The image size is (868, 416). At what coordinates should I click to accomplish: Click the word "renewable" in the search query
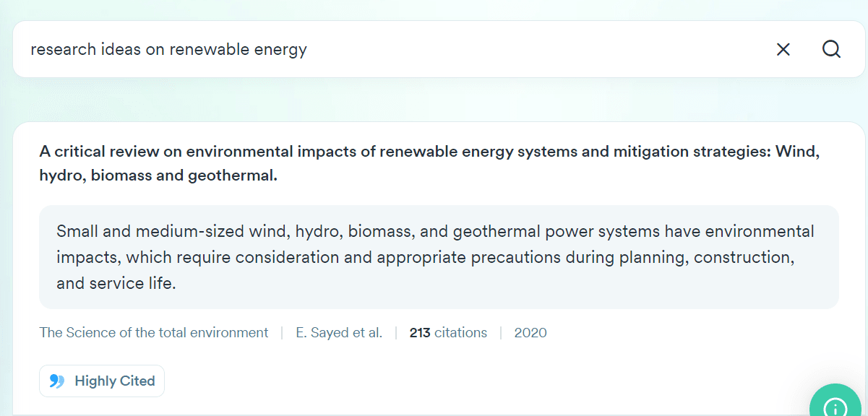[x=210, y=49]
